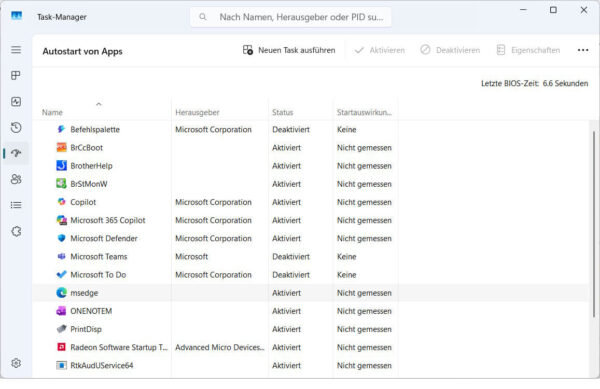This screenshot has height=389, width=600.
Task: Click Neuen Task ausführen button
Action: click(x=289, y=50)
